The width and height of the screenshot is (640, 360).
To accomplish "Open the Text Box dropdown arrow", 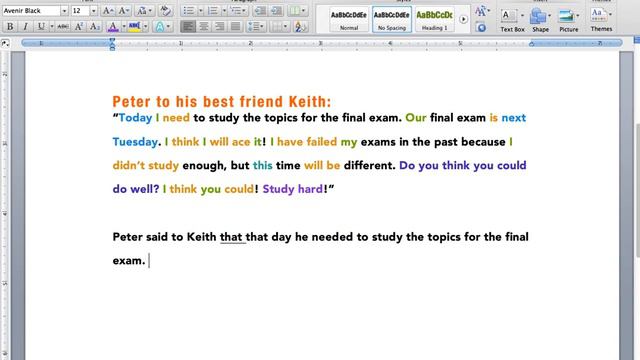I will [x=522, y=16].
